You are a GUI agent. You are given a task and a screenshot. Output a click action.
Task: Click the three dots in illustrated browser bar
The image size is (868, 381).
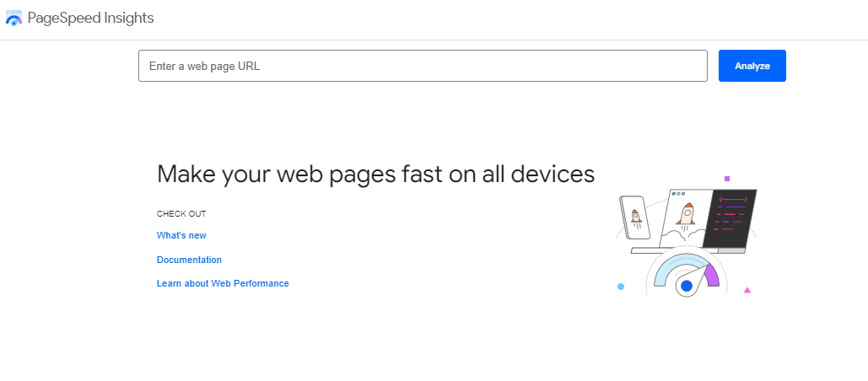(x=677, y=194)
